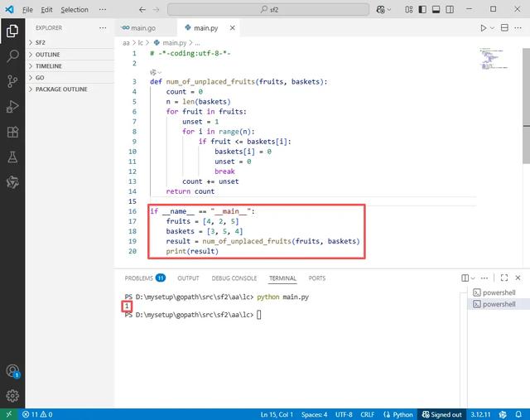The width and height of the screenshot is (530, 420).
Task: Switch to the DEBUG CONSOLE tab
Action: click(x=234, y=278)
